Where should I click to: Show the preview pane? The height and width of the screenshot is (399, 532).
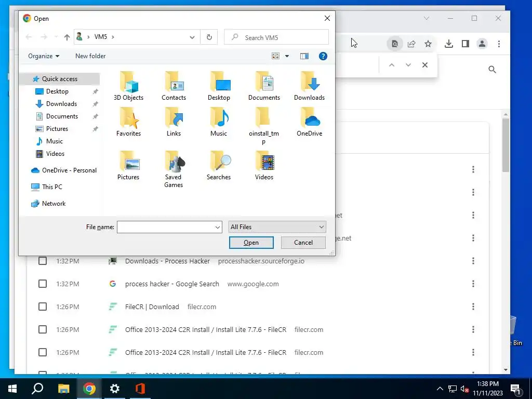tap(304, 56)
